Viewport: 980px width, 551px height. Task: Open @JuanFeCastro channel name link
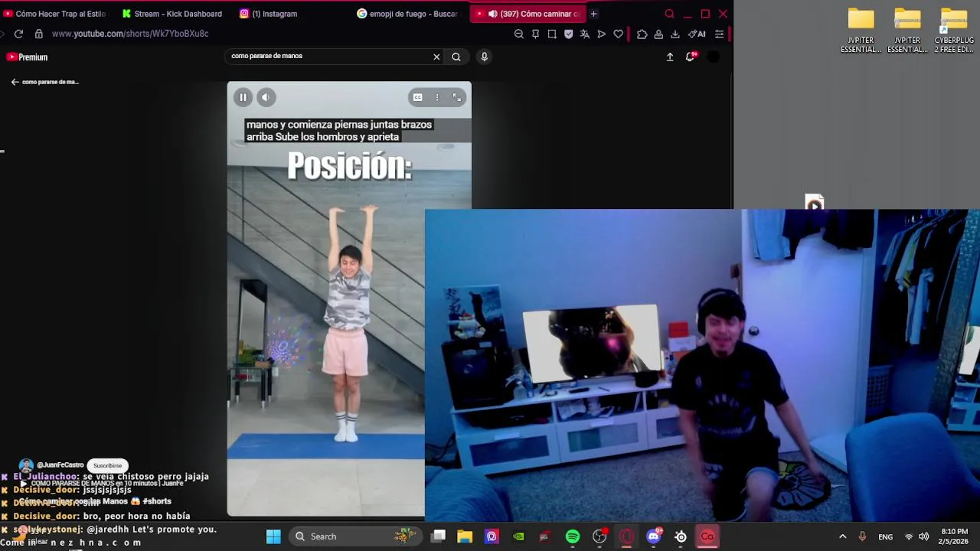click(x=60, y=465)
